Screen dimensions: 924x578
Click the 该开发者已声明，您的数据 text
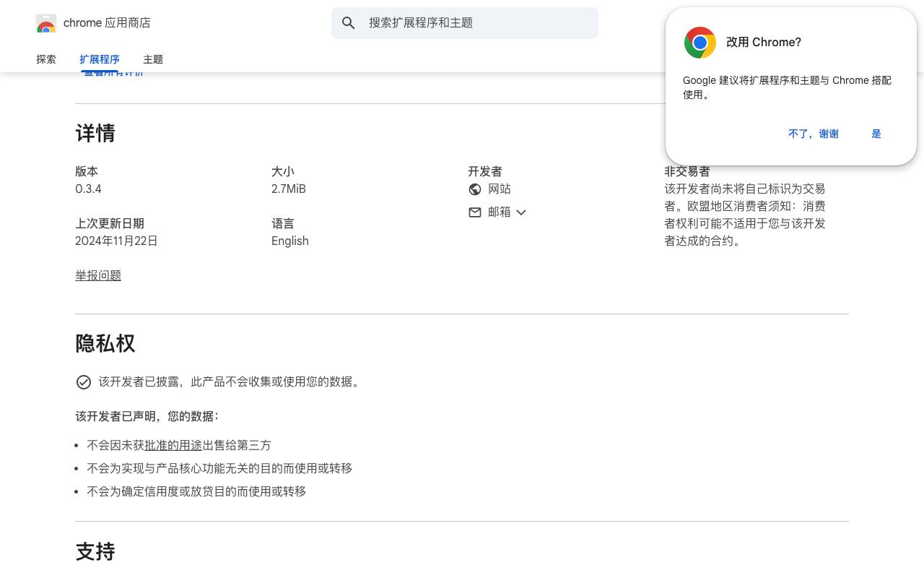tap(147, 417)
